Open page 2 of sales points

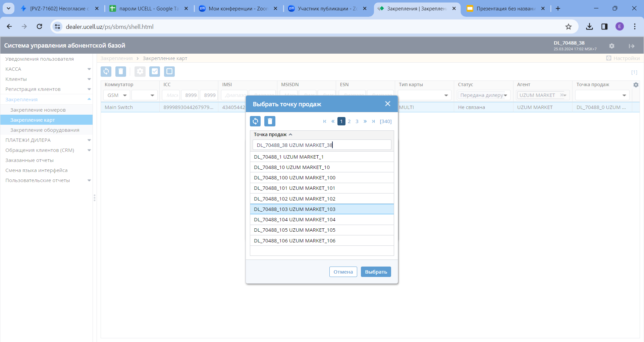349,121
